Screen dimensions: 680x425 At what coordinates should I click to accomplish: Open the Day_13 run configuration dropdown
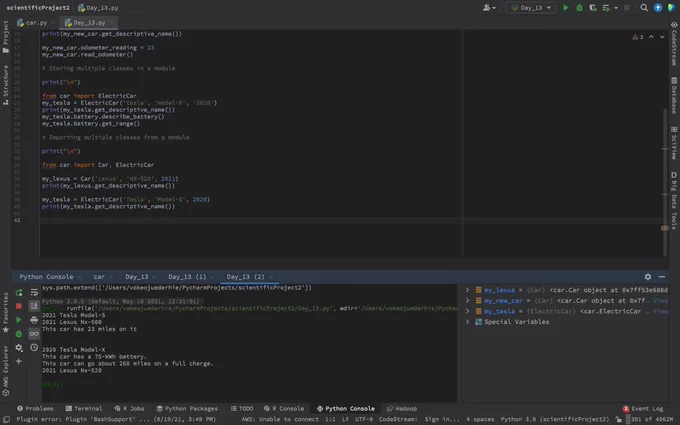[531, 8]
